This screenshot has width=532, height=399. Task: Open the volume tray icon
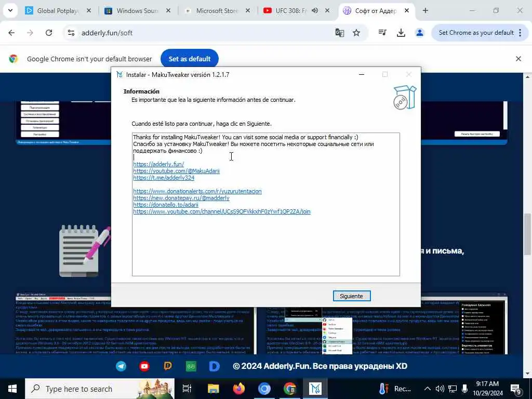click(x=440, y=389)
